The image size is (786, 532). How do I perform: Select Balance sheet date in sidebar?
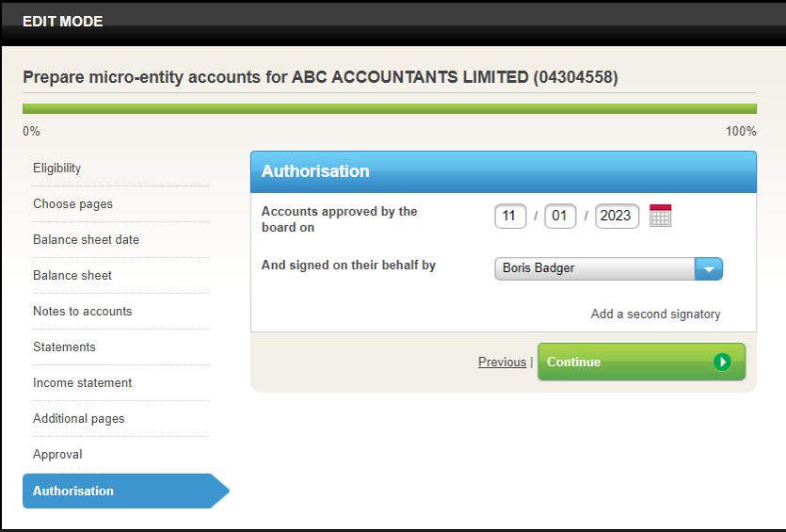(86, 240)
